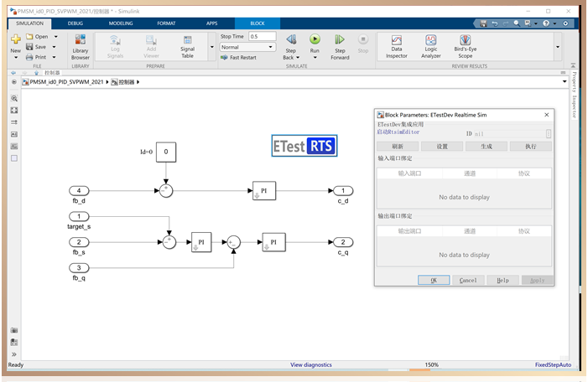Image resolution: width=588 pixels, height=382 pixels.
Task: Click the screenshot camera icon at bottom left
Action: (x=14, y=330)
